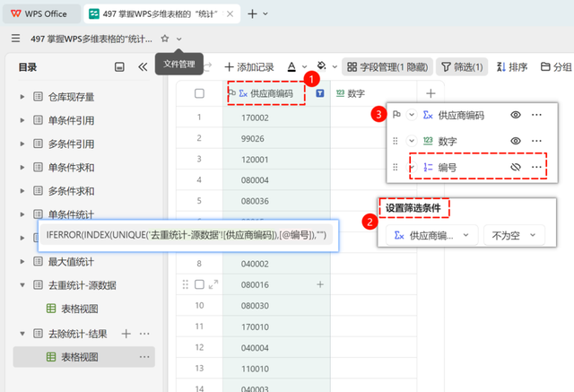The image size is (574, 392).
Task: Open more options for 编号 field
Action: tap(536, 167)
